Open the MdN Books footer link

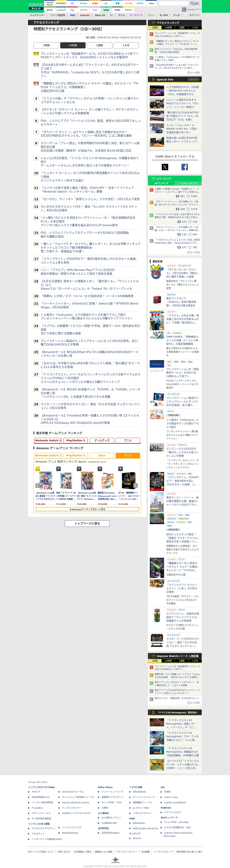(x=139, y=823)
